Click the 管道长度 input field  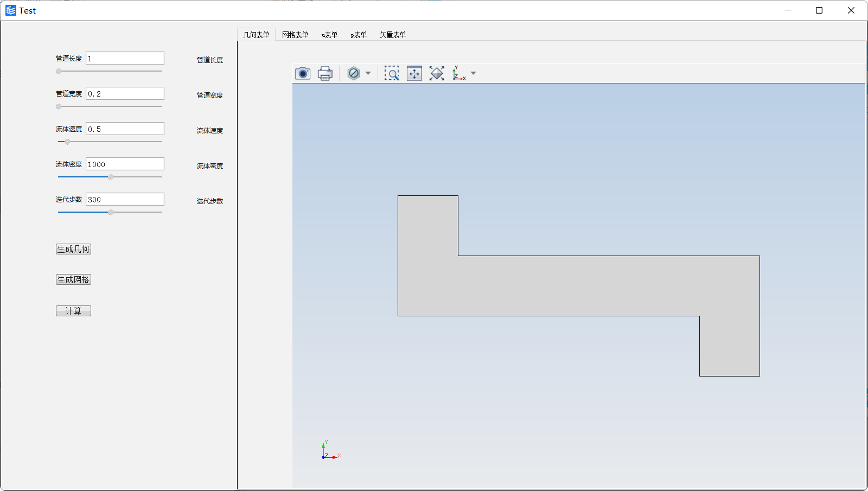tap(125, 58)
